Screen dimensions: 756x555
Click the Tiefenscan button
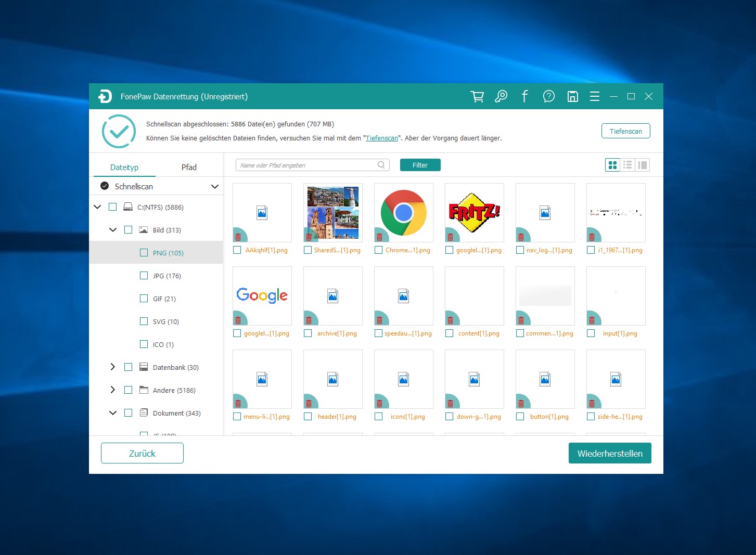[626, 131]
